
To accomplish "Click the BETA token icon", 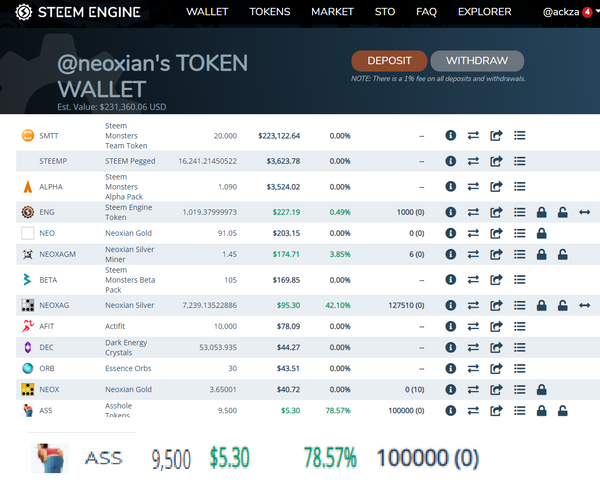I will [27, 280].
